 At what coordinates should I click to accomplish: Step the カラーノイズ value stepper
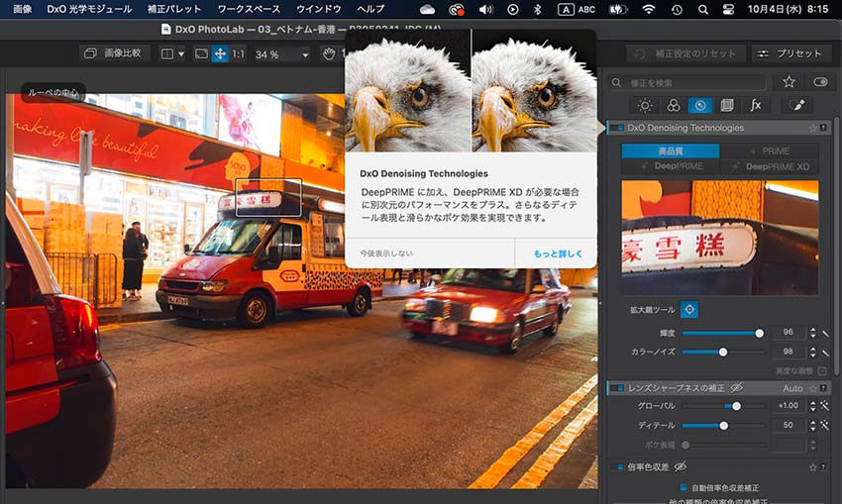(813, 353)
